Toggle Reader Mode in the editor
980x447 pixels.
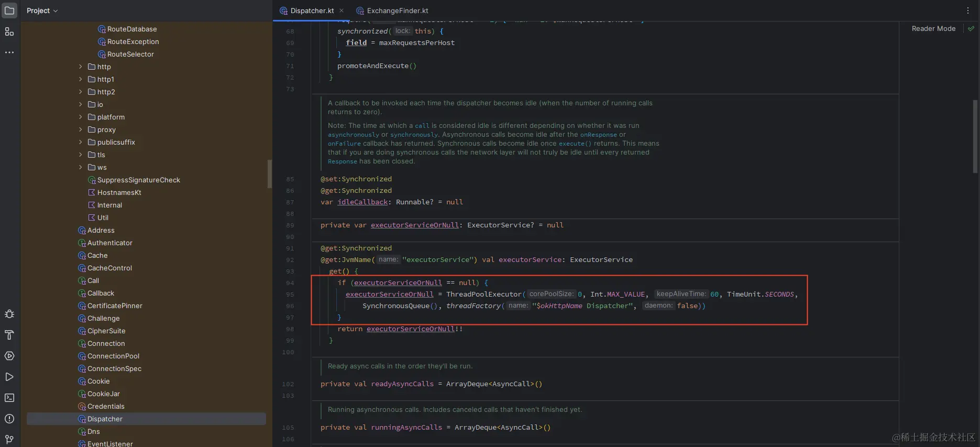933,29
